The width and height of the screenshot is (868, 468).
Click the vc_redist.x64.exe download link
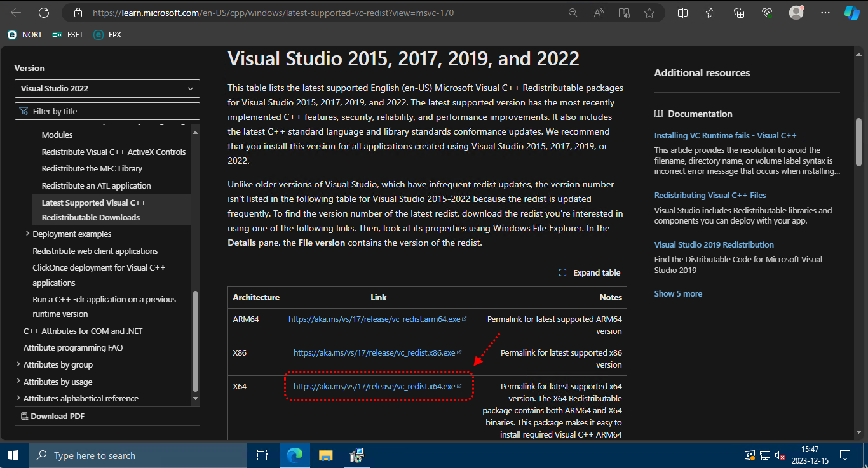[374, 386]
